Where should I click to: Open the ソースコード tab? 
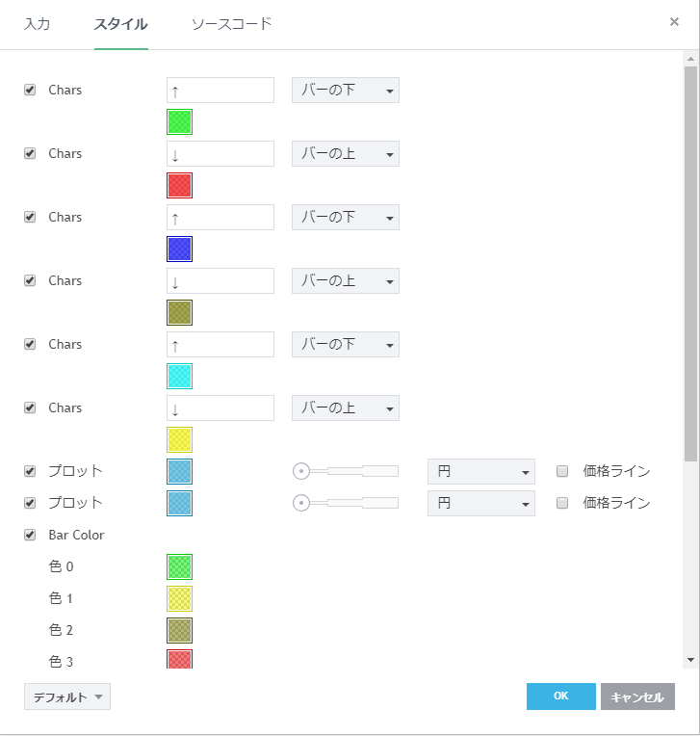231,24
